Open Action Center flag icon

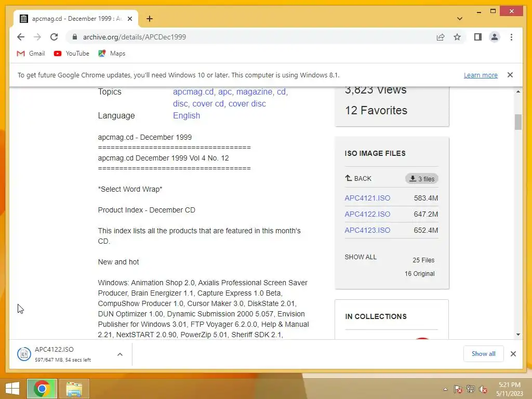[458, 389]
